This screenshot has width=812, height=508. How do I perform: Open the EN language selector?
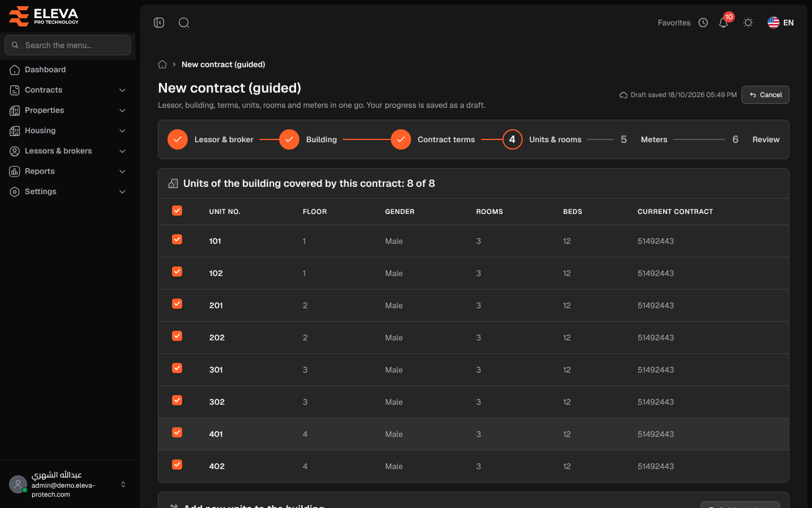pos(780,23)
